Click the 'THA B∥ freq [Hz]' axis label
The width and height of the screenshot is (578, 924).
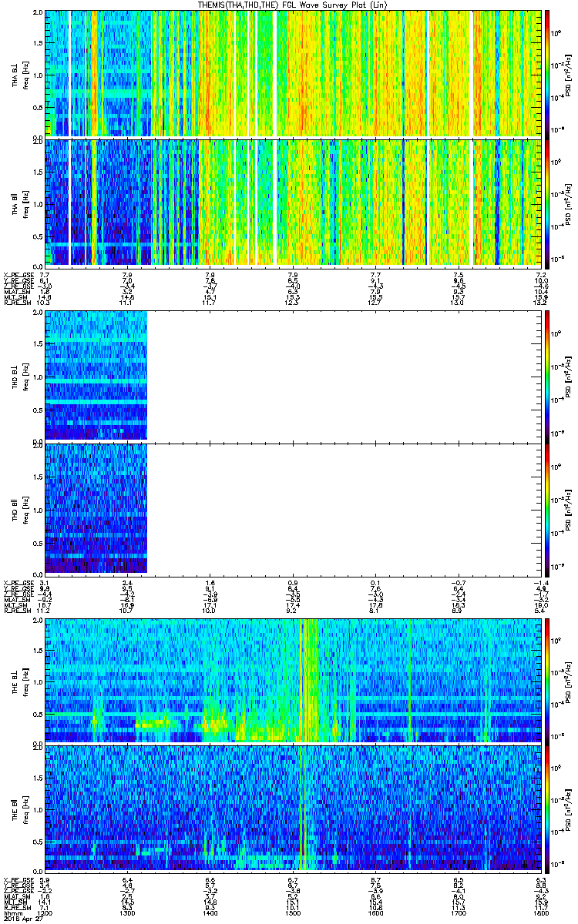[x=20, y=203]
